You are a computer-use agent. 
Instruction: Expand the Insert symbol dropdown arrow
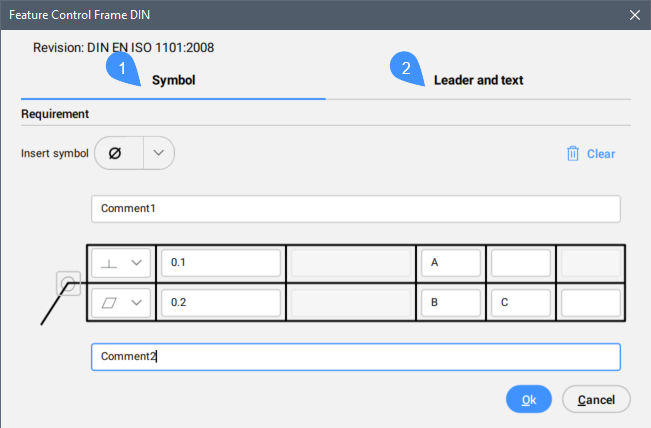click(x=159, y=154)
